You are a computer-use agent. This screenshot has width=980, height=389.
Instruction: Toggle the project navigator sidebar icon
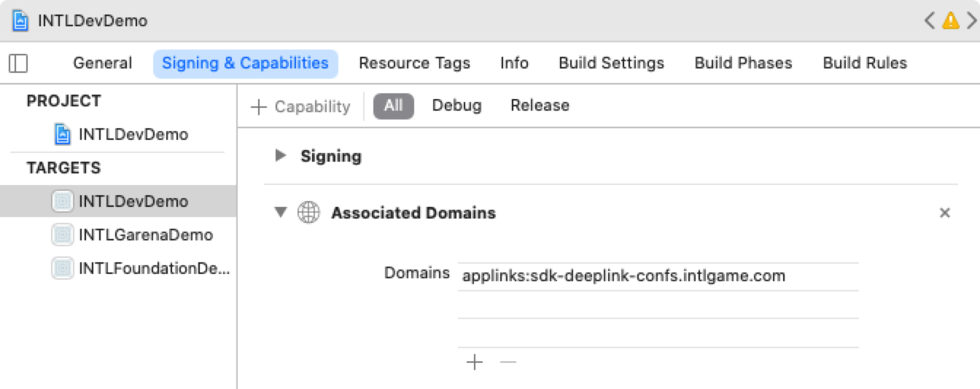coord(18,63)
